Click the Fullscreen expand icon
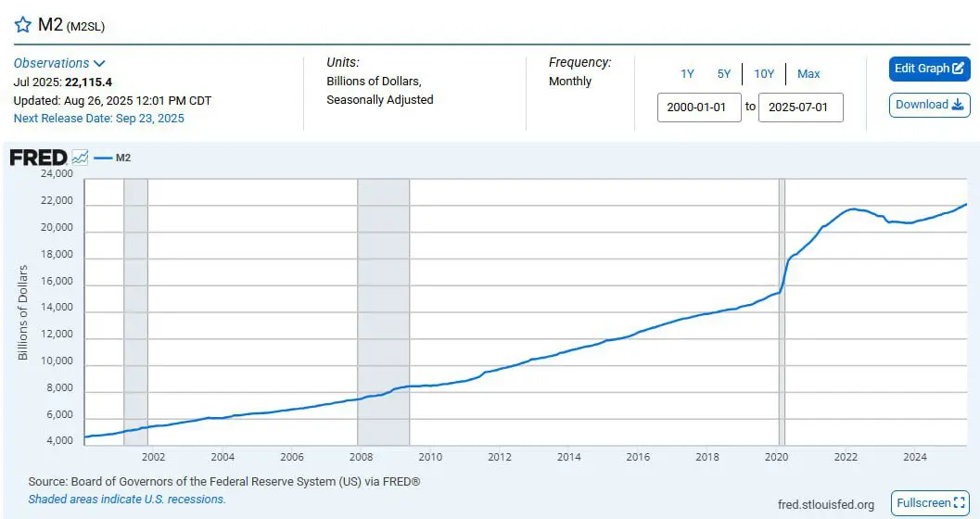Image resolution: width=980 pixels, height=519 pixels. tap(960, 502)
